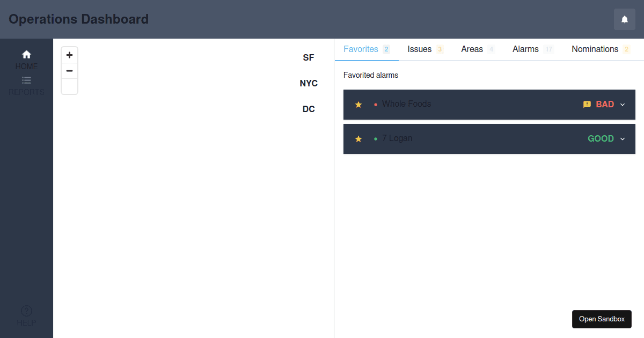Click the Open Sandbox button
This screenshot has width=644, height=338.
click(602, 319)
